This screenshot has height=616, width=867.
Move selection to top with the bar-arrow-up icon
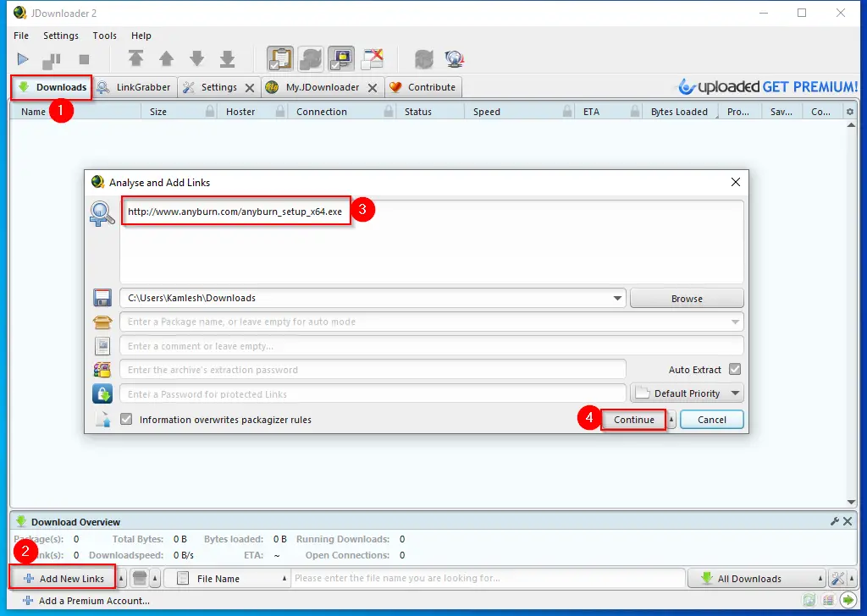(136, 58)
